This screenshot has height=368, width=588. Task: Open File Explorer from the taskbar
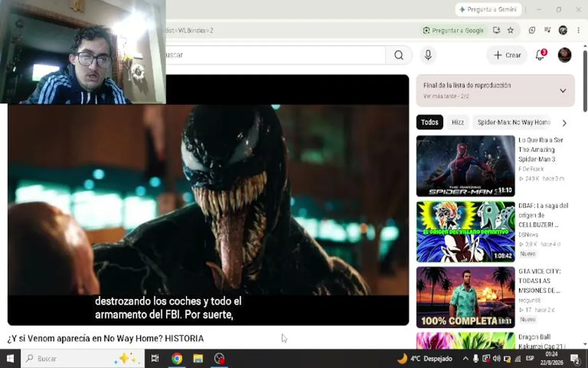[198, 359]
